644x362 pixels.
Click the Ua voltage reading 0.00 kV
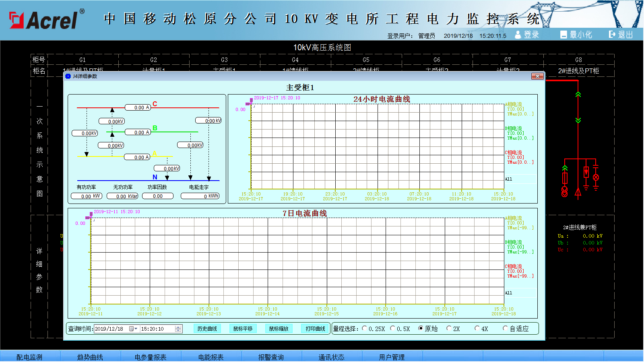coord(592,236)
